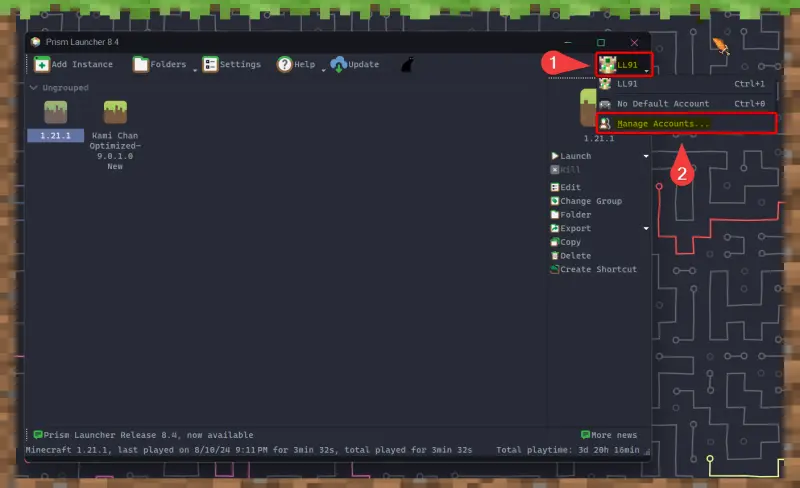The height and width of the screenshot is (488, 800).
Task: Toggle the cat icon in toolbar
Action: (x=407, y=65)
